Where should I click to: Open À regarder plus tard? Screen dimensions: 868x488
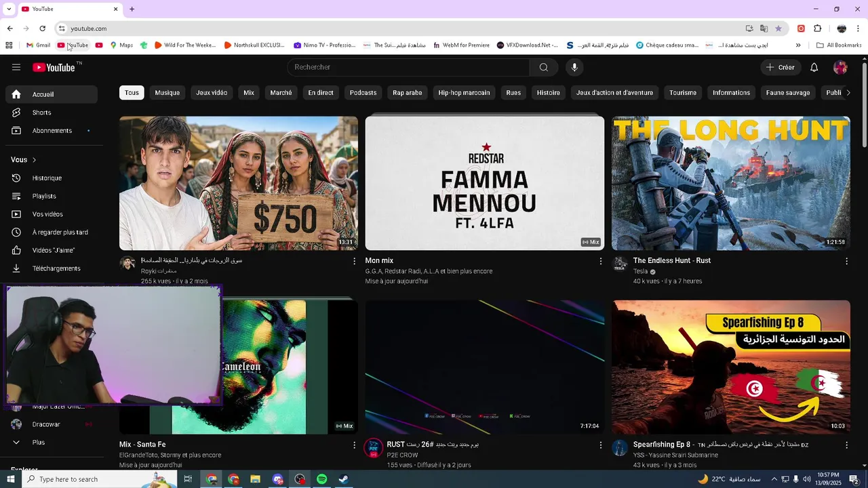52,232
